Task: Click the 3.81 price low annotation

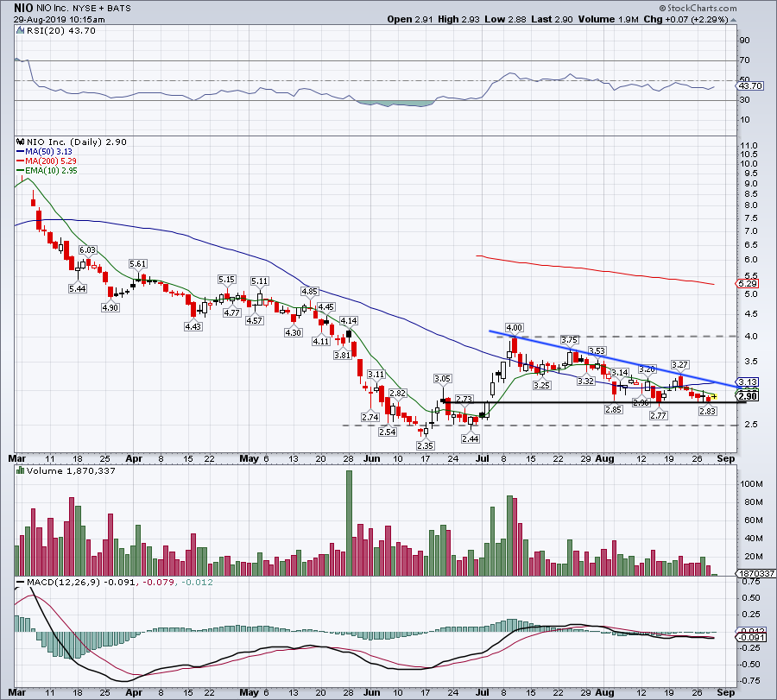Action: (x=342, y=356)
